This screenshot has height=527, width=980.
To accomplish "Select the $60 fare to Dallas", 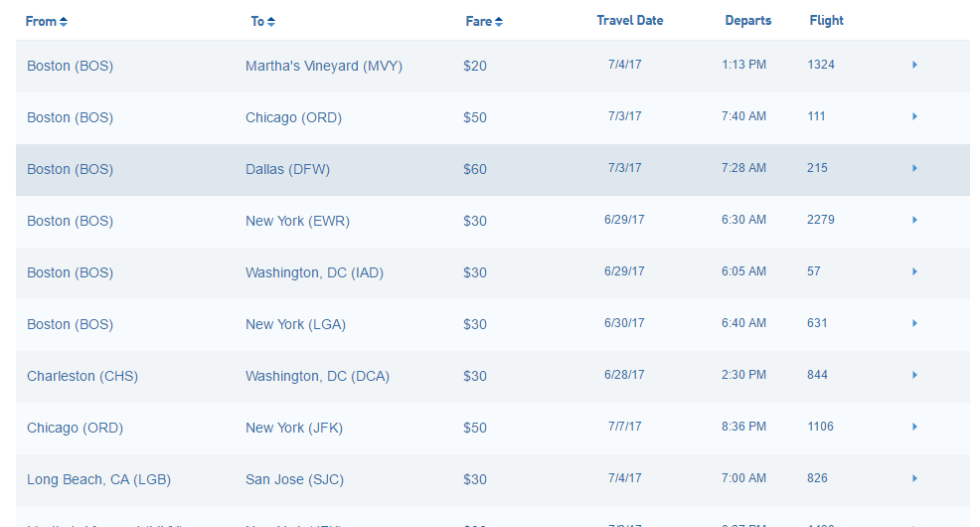I will click(475, 169).
